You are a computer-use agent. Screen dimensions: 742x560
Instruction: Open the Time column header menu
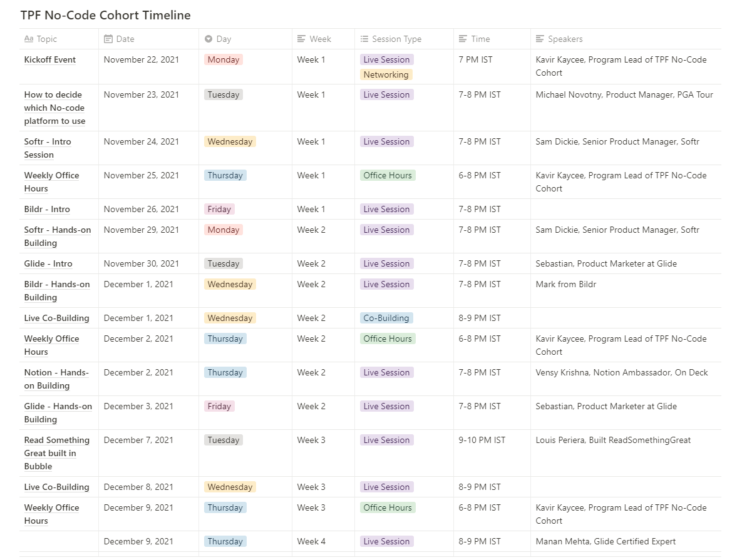click(492, 39)
